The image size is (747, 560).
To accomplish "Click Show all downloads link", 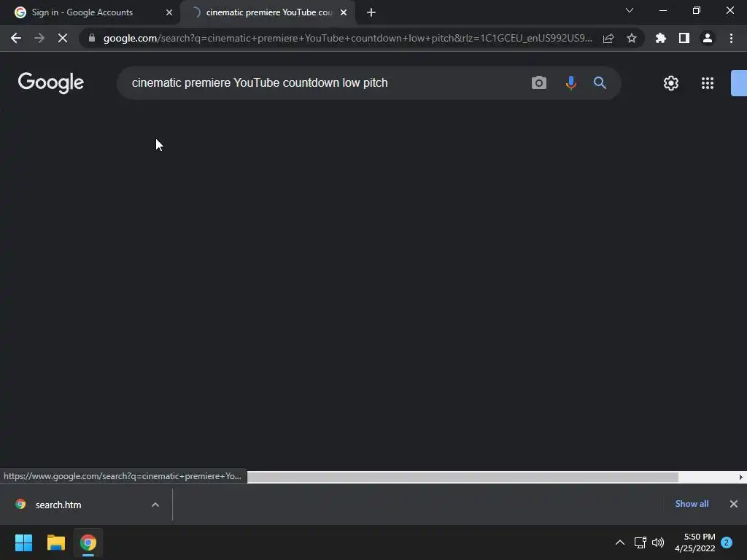I will [x=692, y=504].
